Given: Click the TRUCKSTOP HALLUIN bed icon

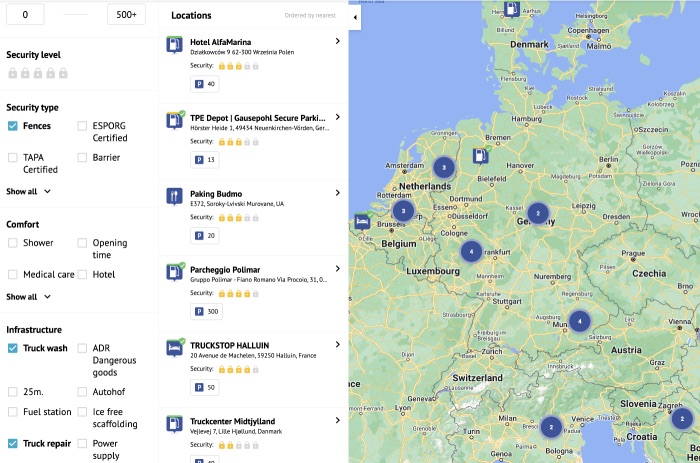Looking at the screenshot, I should [x=174, y=348].
